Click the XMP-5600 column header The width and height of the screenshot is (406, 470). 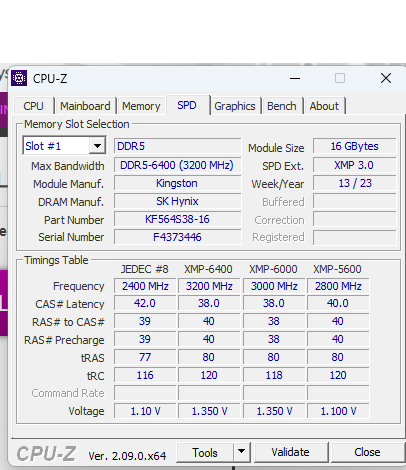[x=337, y=269]
